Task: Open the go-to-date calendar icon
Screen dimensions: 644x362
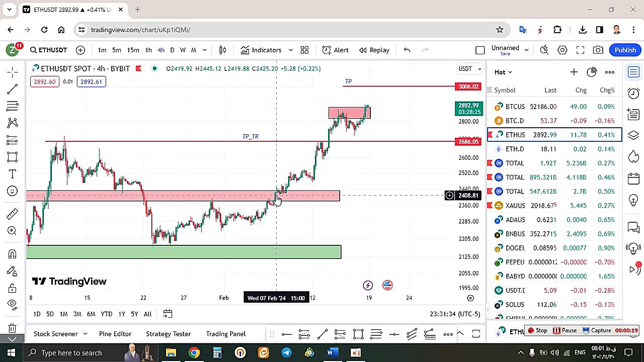Action: point(168,314)
